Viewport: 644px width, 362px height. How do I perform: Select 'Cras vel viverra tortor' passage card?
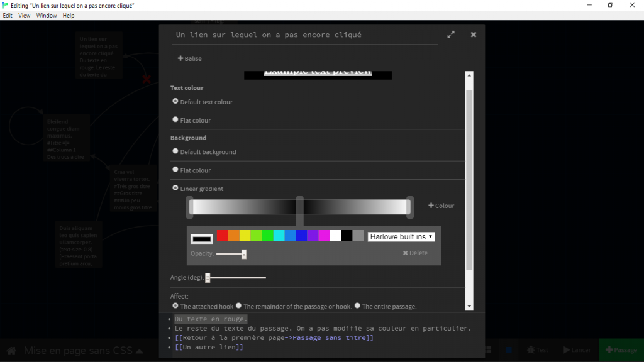133,189
